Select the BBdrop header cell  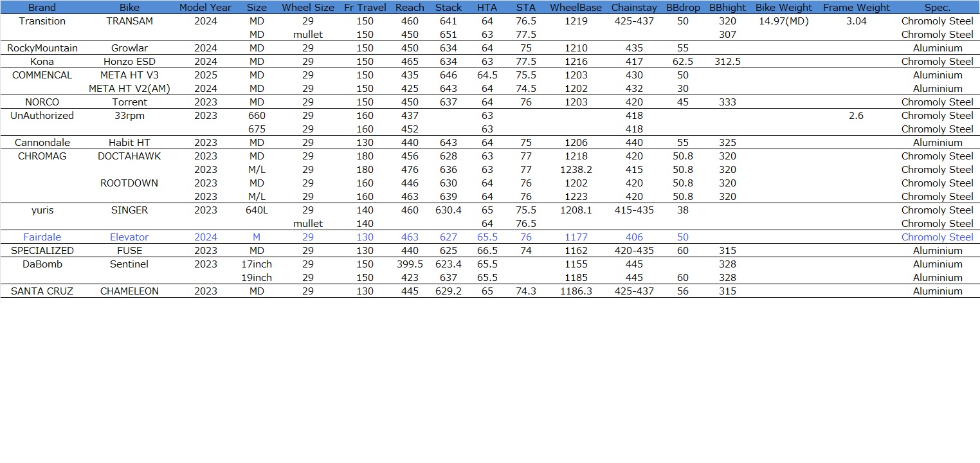click(x=683, y=8)
